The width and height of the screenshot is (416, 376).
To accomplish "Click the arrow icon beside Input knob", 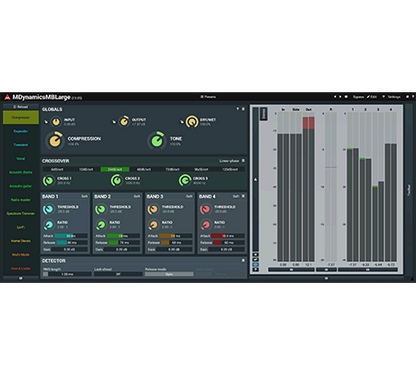I will coord(46,122).
